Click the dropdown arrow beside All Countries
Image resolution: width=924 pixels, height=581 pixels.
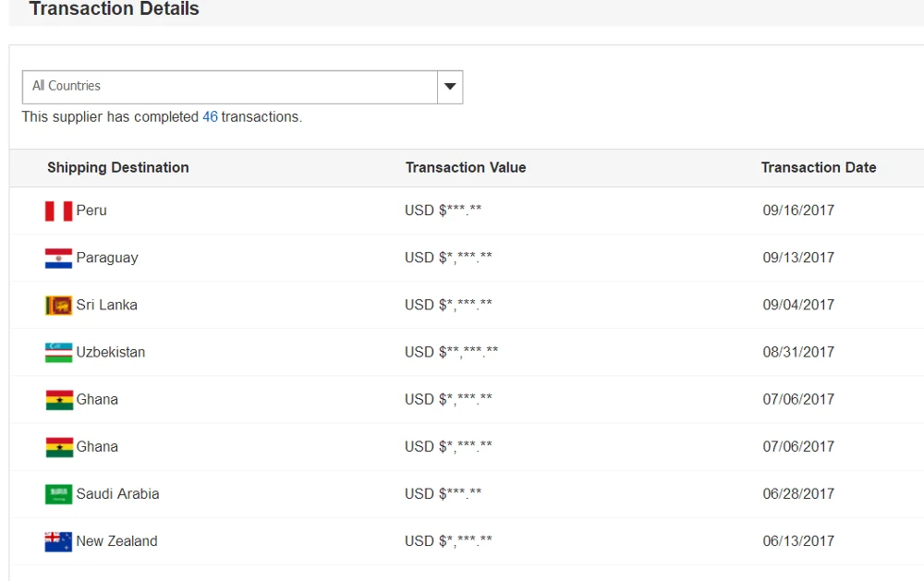pyautogui.click(x=450, y=86)
